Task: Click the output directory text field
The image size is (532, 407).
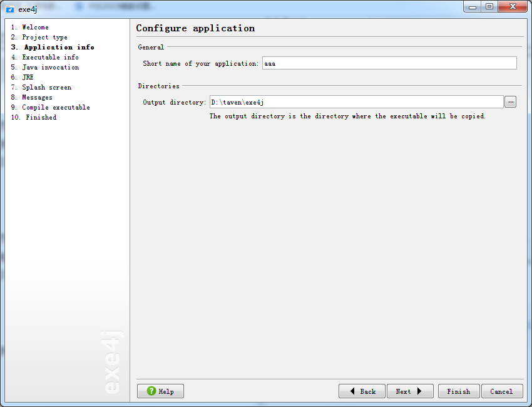Action: coord(356,102)
